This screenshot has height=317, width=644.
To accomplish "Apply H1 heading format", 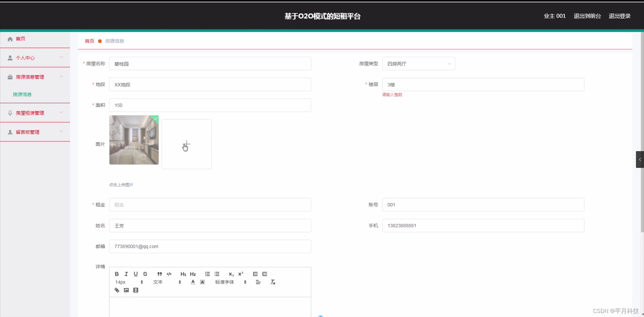I will [183, 274].
